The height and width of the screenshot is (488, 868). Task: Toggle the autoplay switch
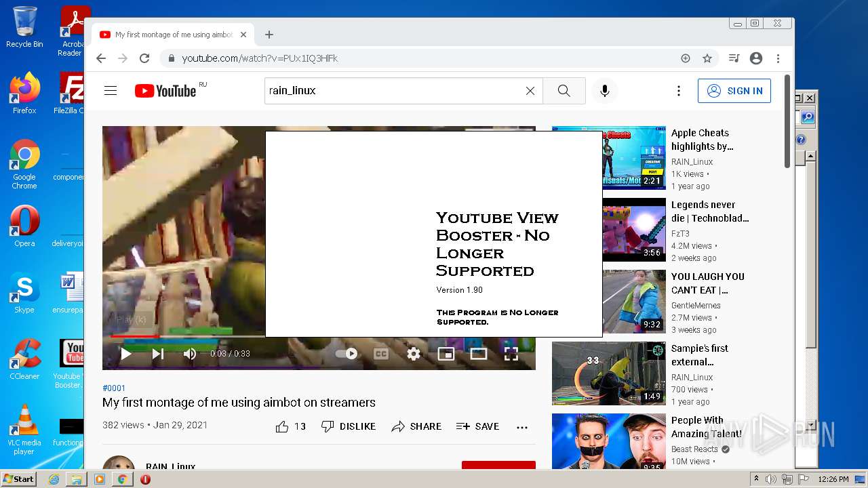click(347, 353)
